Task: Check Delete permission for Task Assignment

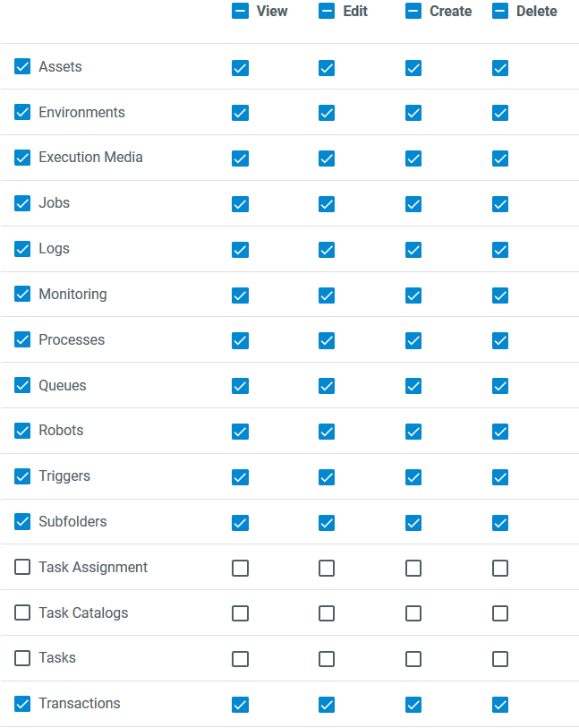Action: tap(500, 568)
